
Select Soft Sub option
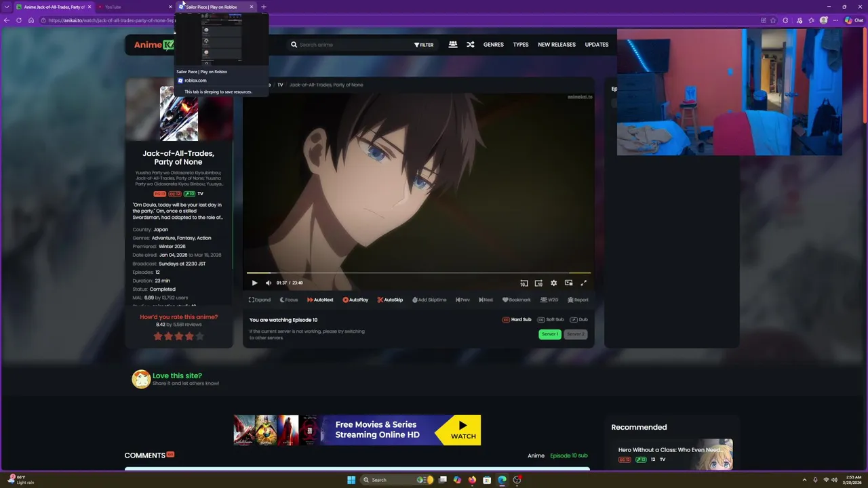pyautogui.click(x=551, y=319)
